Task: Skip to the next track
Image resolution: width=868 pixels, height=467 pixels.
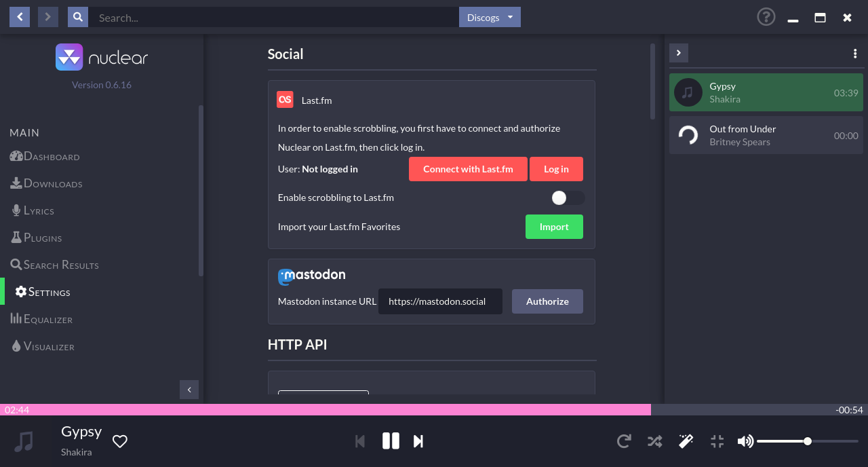Action: (418, 441)
